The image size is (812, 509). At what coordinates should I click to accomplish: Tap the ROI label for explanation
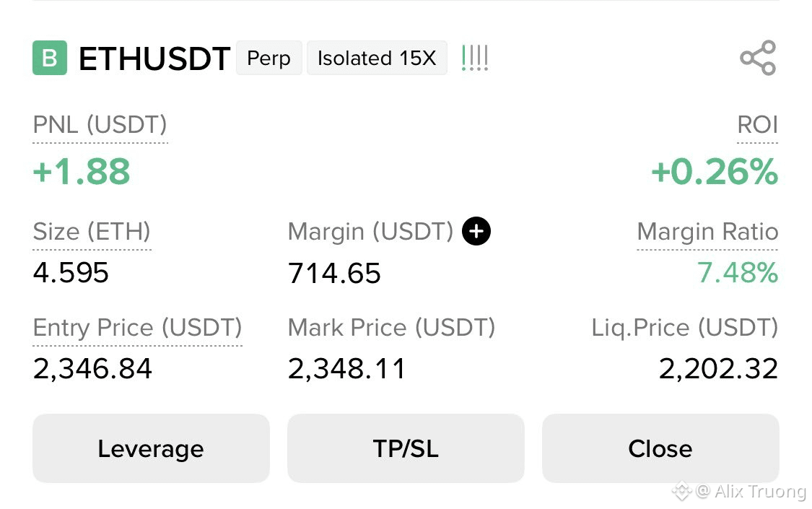(x=757, y=125)
